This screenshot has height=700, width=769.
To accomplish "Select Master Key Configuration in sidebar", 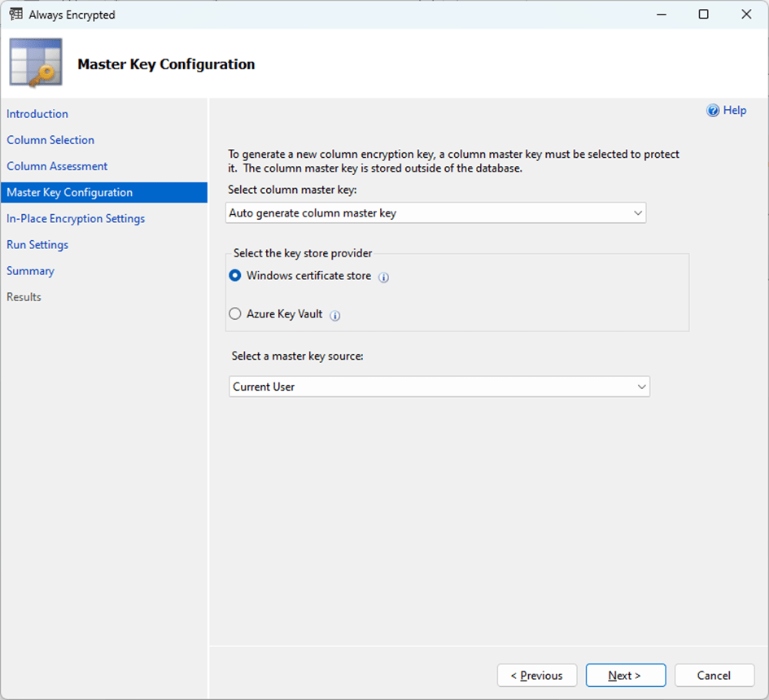I will point(69,193).
